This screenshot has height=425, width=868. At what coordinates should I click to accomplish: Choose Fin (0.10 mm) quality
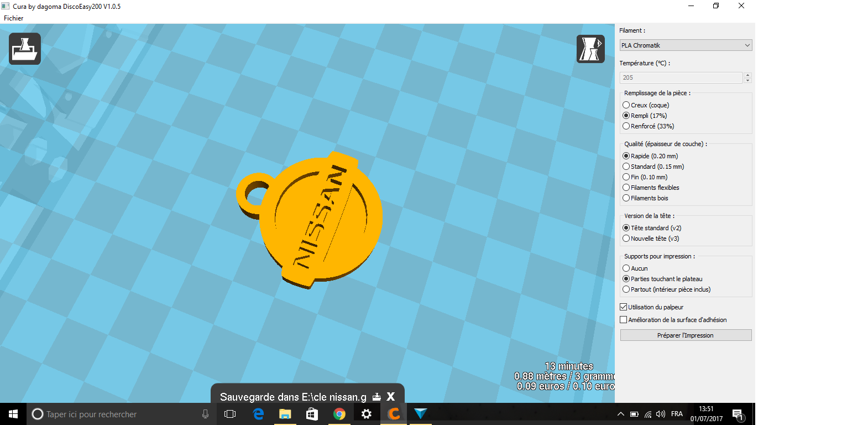645,177
